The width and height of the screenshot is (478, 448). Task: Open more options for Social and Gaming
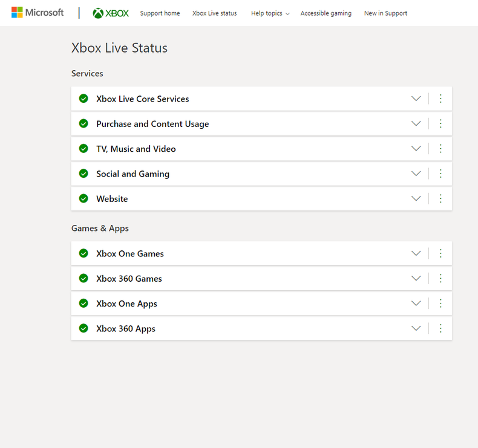(x=440, y=174)
